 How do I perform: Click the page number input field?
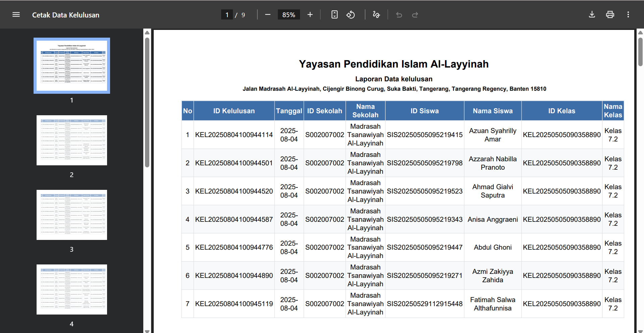tap(227, 15)
